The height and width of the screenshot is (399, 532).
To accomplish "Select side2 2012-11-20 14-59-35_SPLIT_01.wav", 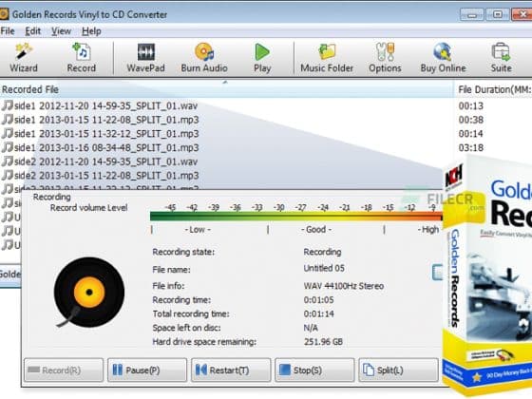I will pyautogui.click(x=100, y=161).
